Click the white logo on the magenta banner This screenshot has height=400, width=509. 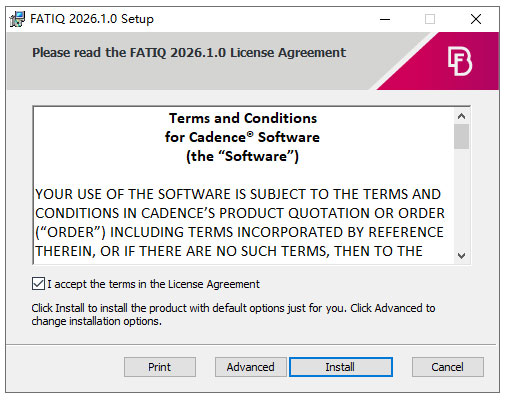point(460,61)
